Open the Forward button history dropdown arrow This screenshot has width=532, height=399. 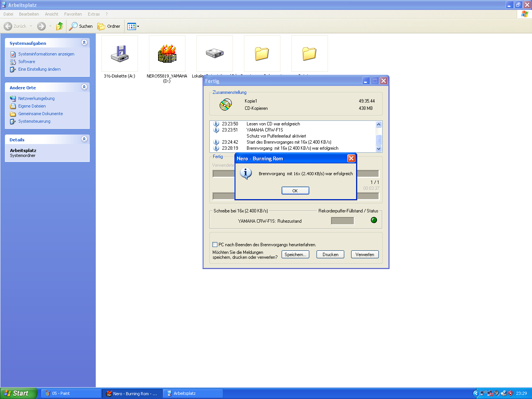tap(50, 26)
